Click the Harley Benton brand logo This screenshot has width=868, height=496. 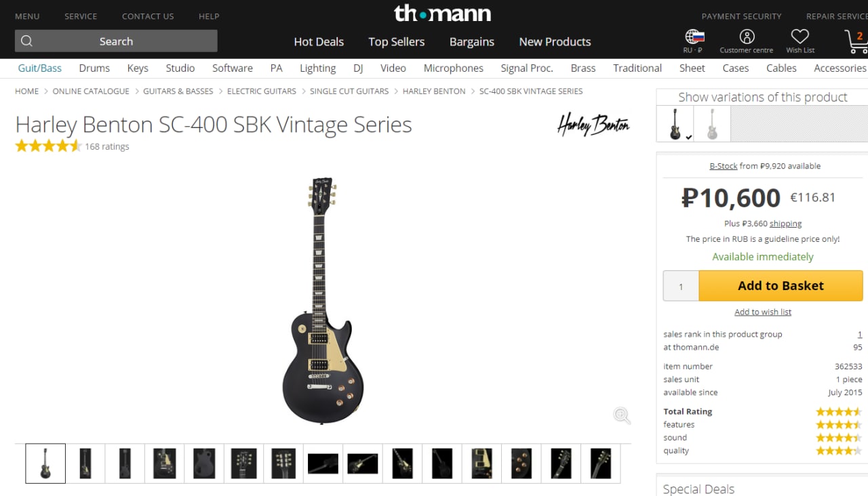pos(593,125)
